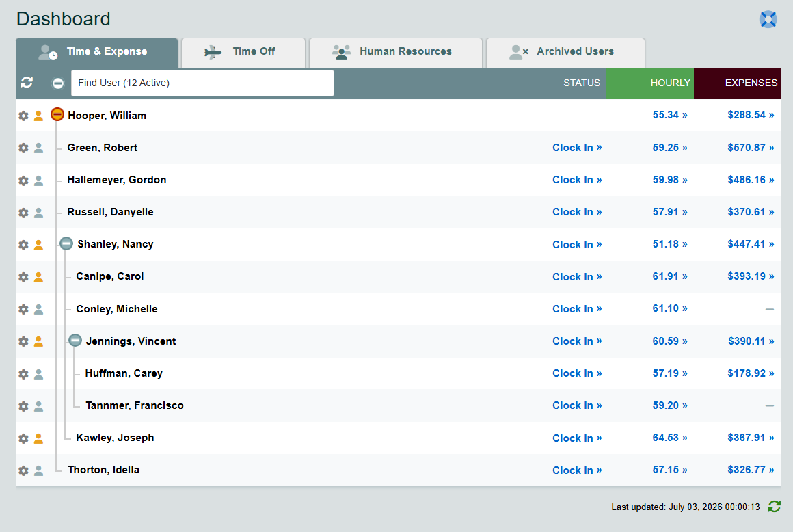
Task: Open settings gear for Hooper, William
Action: tap(23, 116)
